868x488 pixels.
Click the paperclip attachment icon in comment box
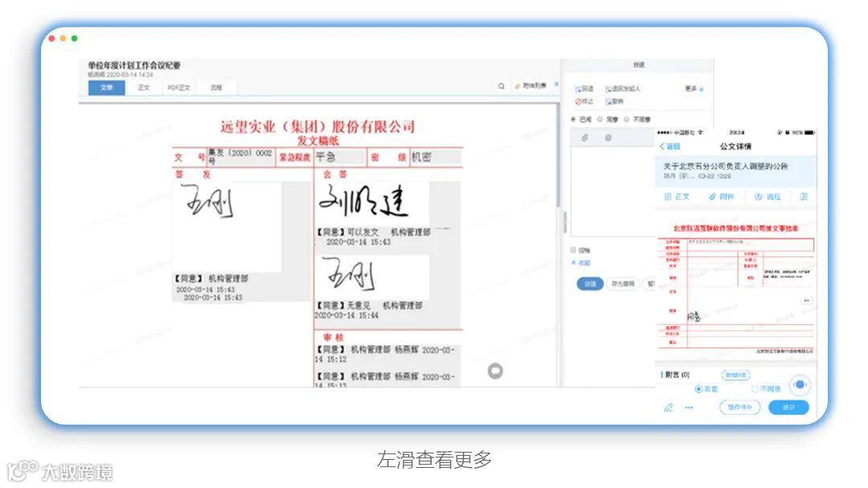tap(584, 137)
